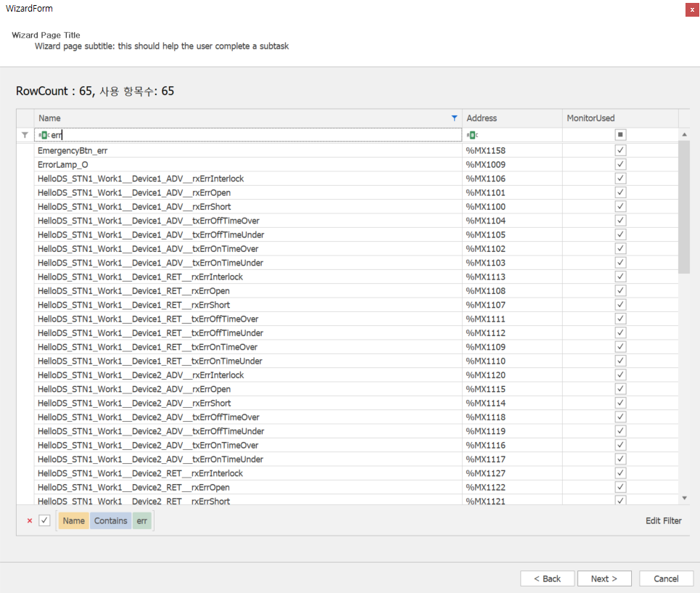Open the Address filter condition operator icon
The width and height of the screenshot is (700, 593).
coord(472,135)
